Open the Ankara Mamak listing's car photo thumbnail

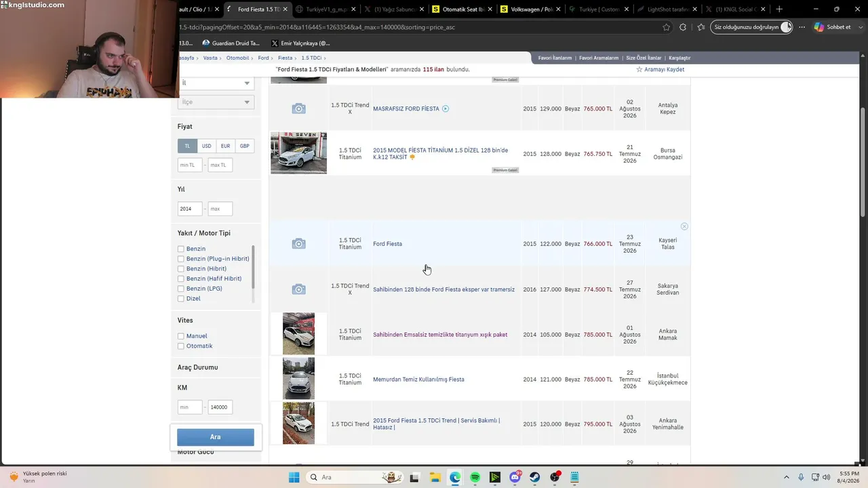(x=298, y=333)
